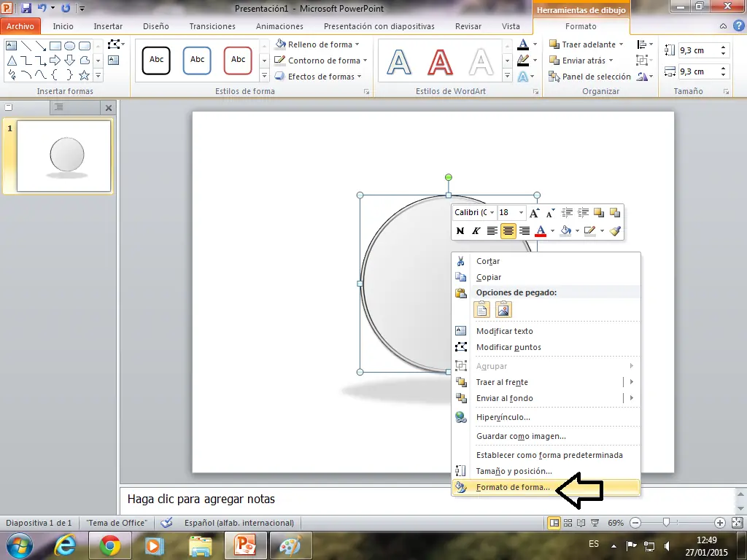
Task: Click send backward icon in mini toolbar
Action: (615, 213)
